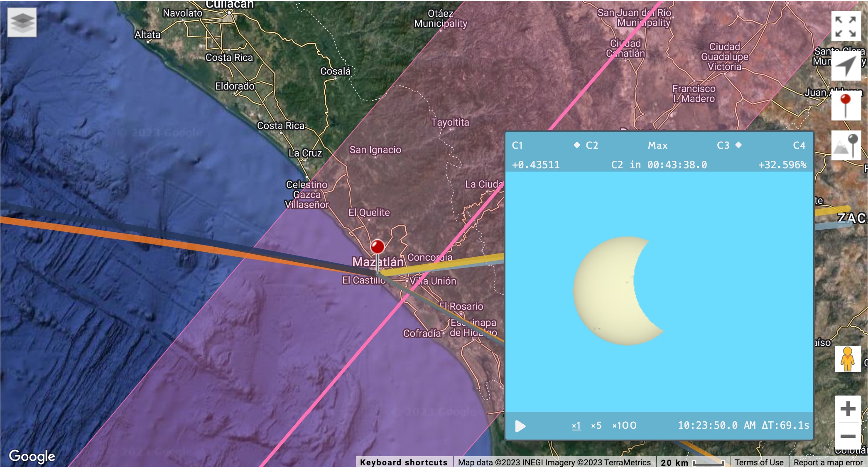Click the El Rosario label
This screenshot has width=868, height=467.
461,306
